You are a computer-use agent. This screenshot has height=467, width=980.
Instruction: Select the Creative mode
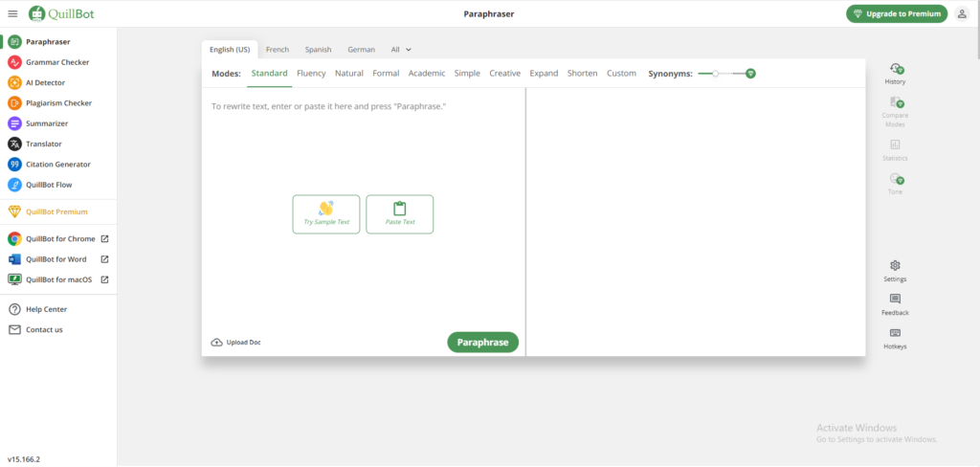[505, 73]
